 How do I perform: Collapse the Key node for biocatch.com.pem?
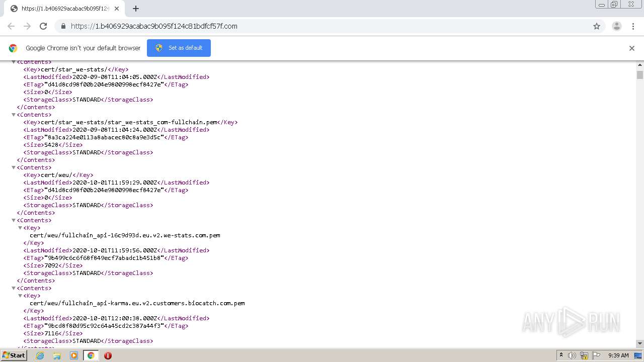click(x=20, y=296)
